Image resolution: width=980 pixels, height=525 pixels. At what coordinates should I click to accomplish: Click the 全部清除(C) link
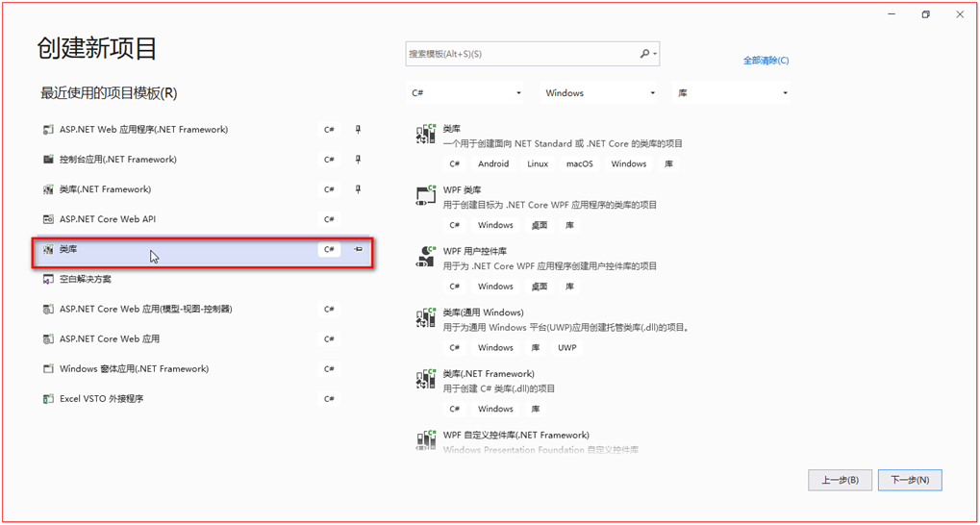pyautogui.click(x=766, y=61)
